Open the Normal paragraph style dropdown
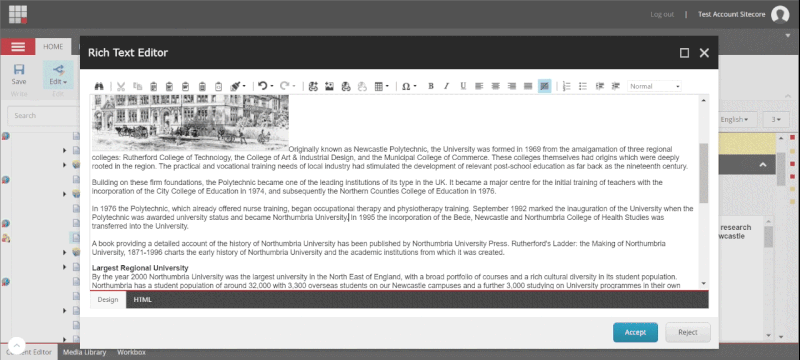The height and width of the screenshot is (360, 800). 655,87
